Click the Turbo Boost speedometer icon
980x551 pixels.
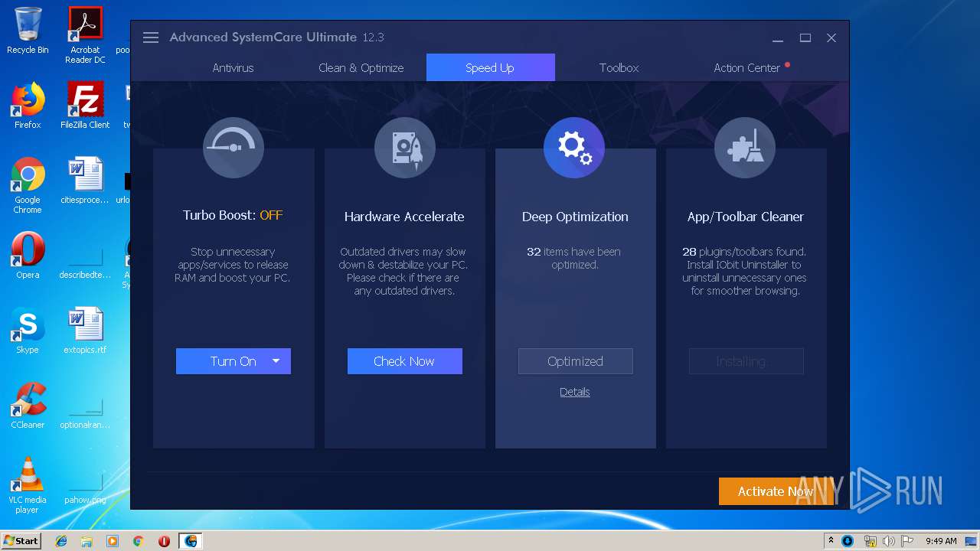pyautogui.click(x=234, y=148)
